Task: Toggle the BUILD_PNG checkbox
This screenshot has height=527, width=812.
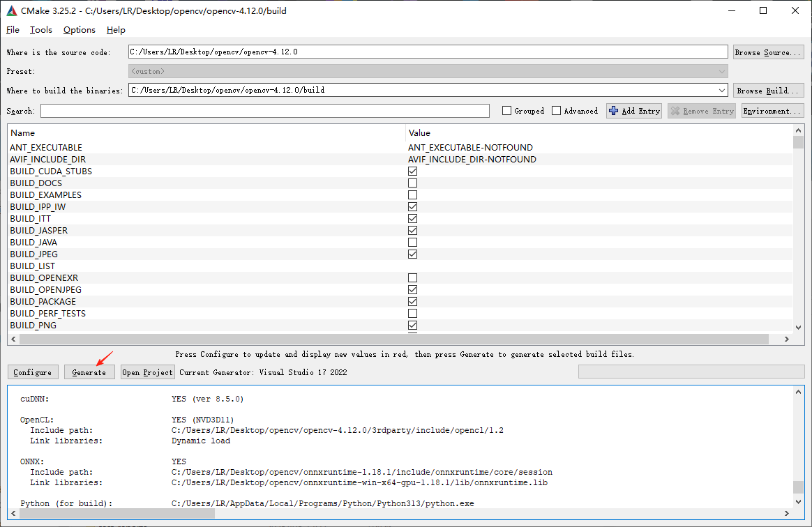Action: (413, 326)
